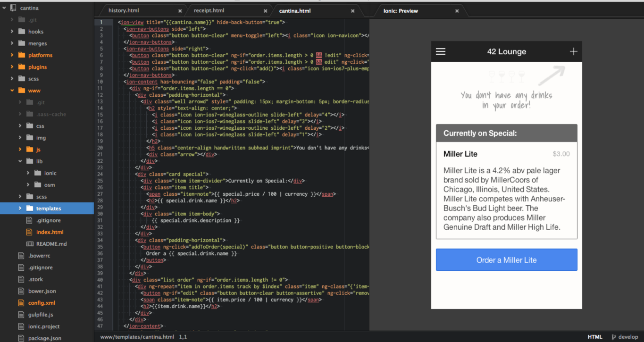Collapse the www folder arrow
The width and height of the screenshot is (644, 342).
pos(12,91)
